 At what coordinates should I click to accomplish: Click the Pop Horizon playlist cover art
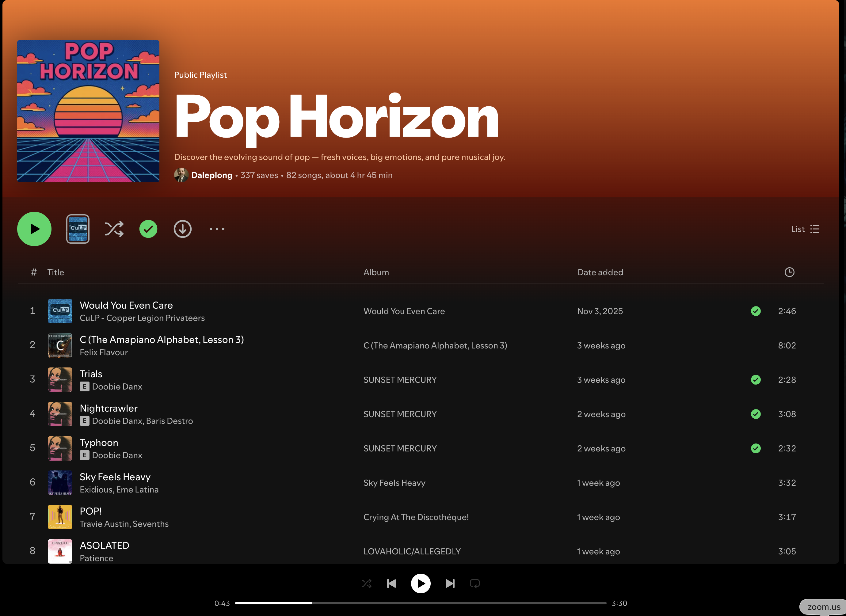click(x=88, y=111)
